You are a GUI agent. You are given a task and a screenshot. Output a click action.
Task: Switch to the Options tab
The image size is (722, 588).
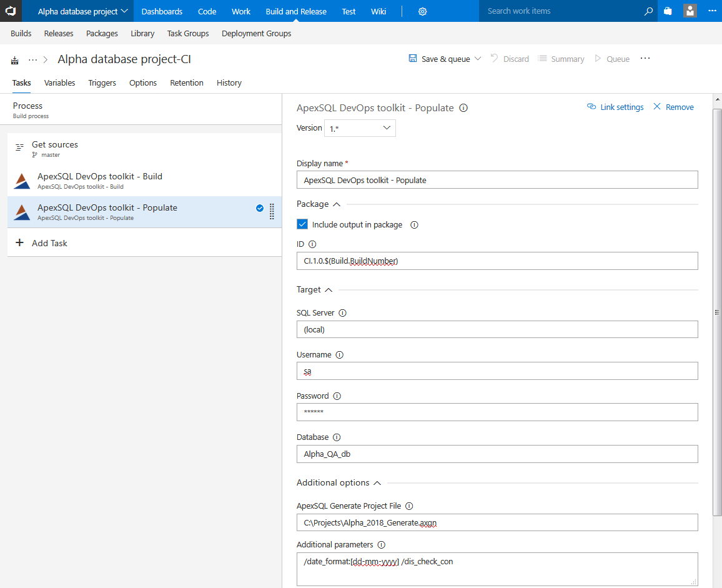(x=143, y=83)
